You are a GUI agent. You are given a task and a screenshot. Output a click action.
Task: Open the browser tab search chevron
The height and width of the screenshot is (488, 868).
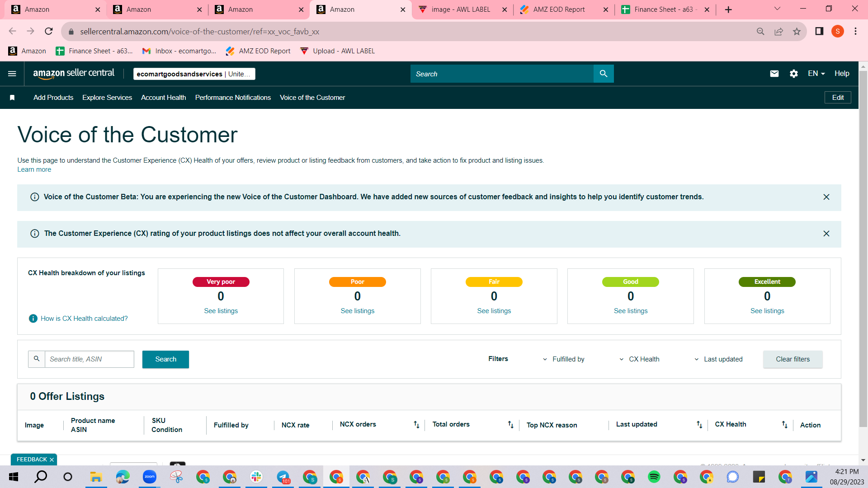777,9
